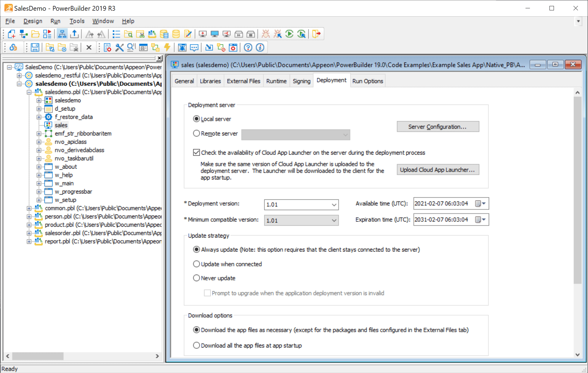The height and width of the screenshot is (373, 588).
Task: Open the Expiration time calendar dropdown
Action: tap(480, 220)
